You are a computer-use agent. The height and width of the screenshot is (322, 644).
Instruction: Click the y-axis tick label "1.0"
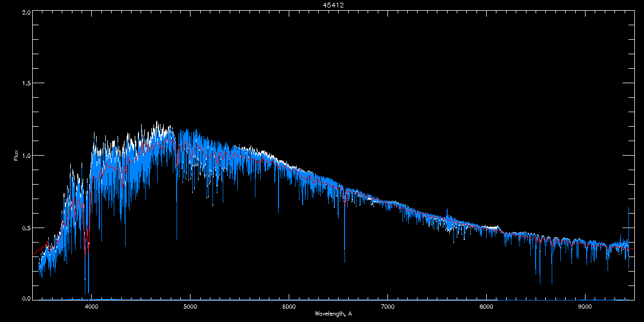26,156
